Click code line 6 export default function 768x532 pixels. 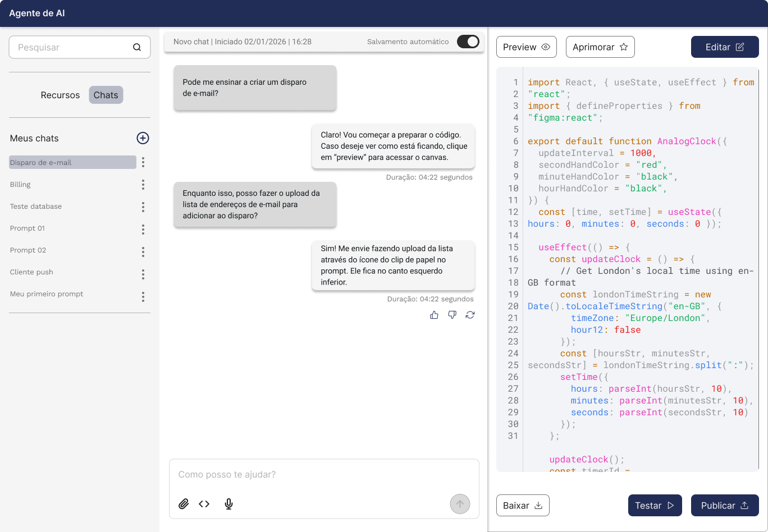(x=627, y=141)
